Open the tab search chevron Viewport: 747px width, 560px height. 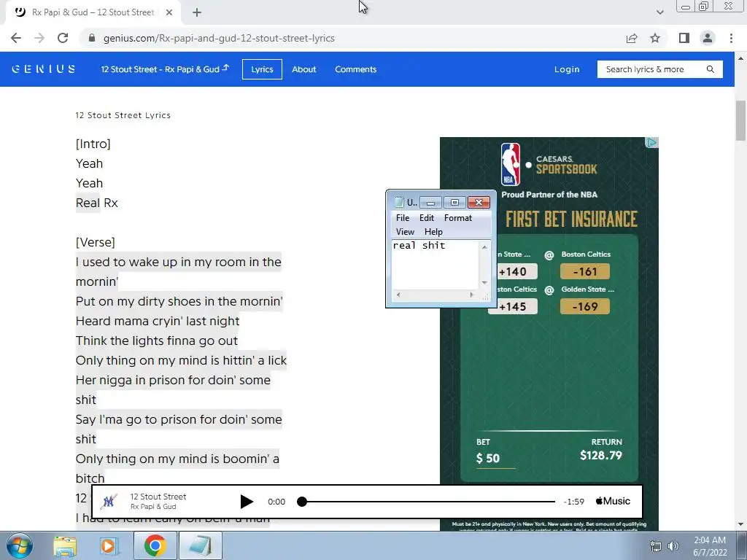click(659, 12)
